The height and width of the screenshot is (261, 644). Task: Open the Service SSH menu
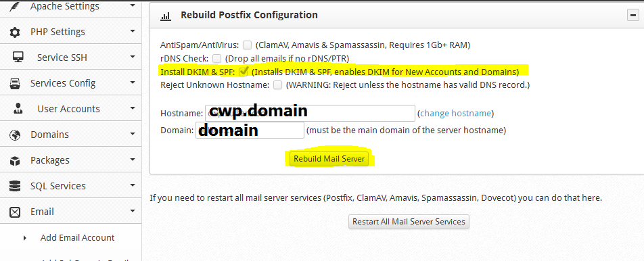point(70,57)
